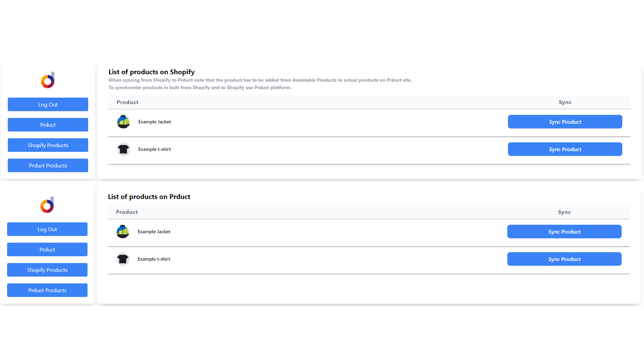This screenshot has height=362, width=644.
Task: Open Shopify Products in the lower sidebar
Action: pos(47,270)
